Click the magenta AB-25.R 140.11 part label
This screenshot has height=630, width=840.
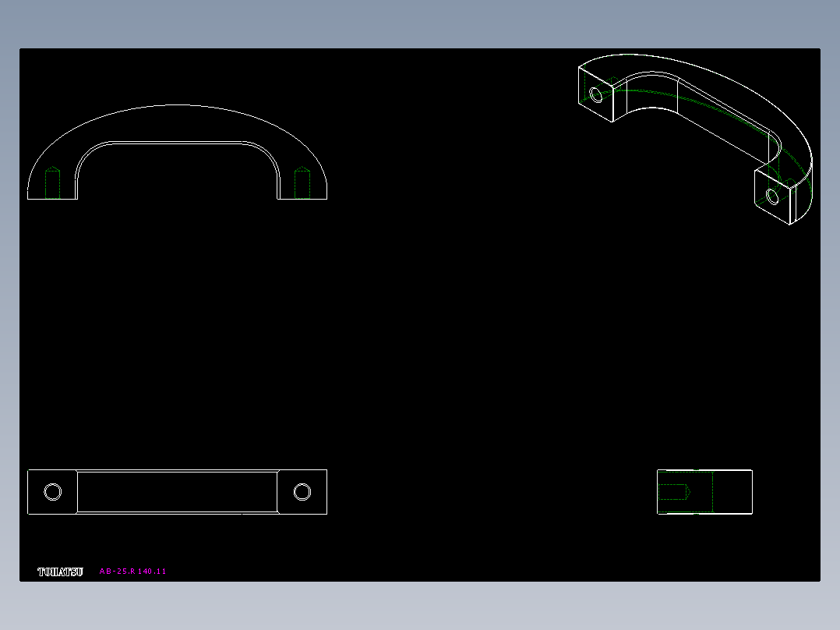pyautogui.click(x=132, y=572)
